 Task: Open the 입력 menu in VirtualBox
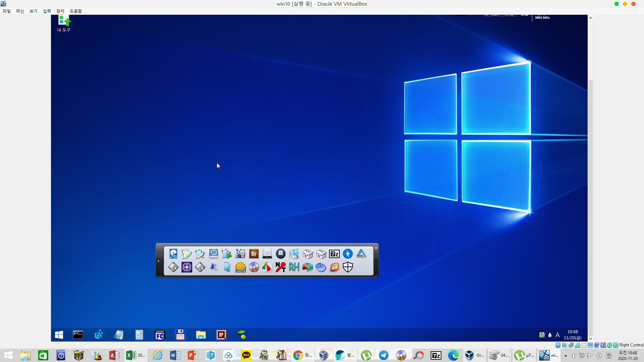47,11
